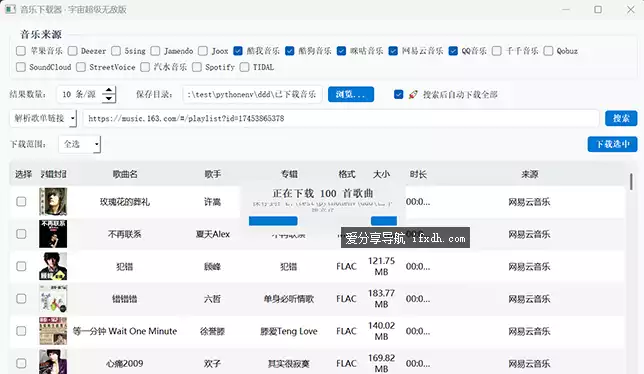Click size value 183.77 MB
The width and height of the screenshot is (644, 374).
pyautogui.click(x=381, y=298)
